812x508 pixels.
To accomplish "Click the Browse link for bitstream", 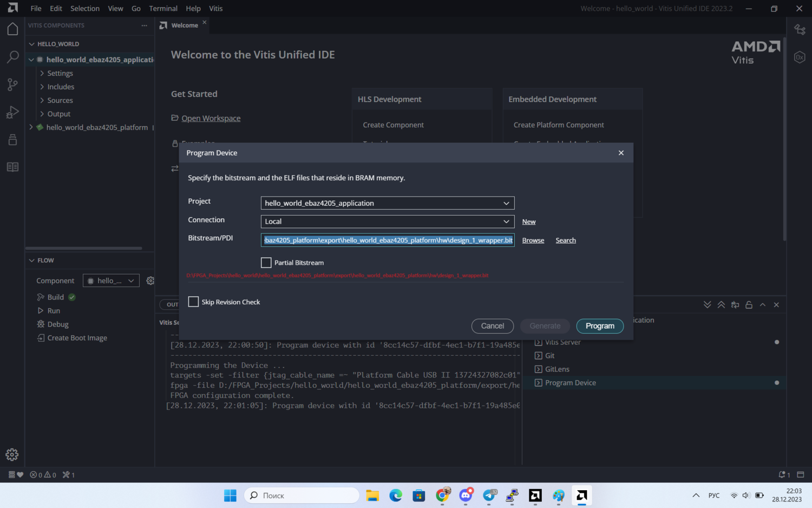I will (x=533, y=240).
